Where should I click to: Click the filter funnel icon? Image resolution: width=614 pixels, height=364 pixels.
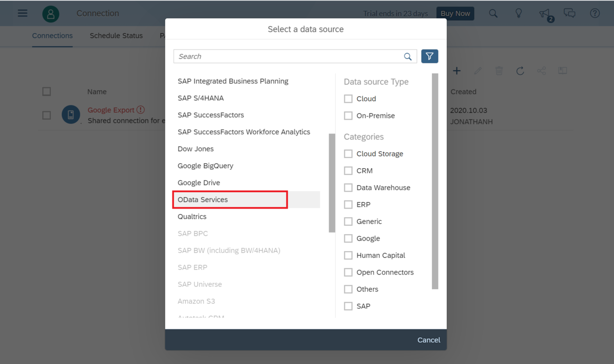(430, 56)
